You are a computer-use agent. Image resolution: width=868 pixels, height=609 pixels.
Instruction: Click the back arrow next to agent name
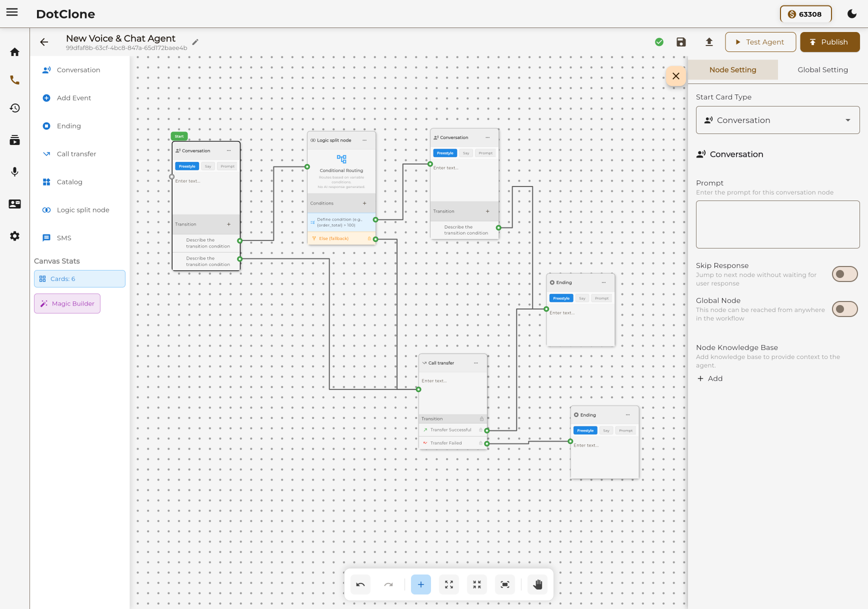point(44,42)
